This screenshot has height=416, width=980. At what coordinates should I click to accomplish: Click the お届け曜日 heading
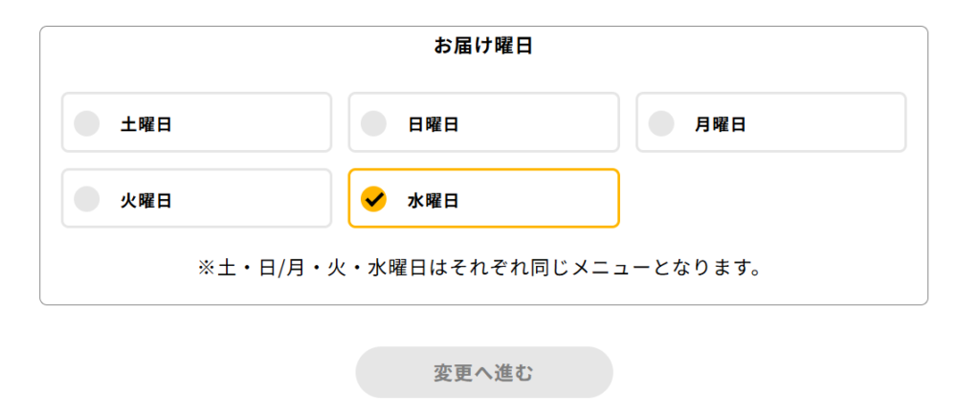click(x=483, y=46)
